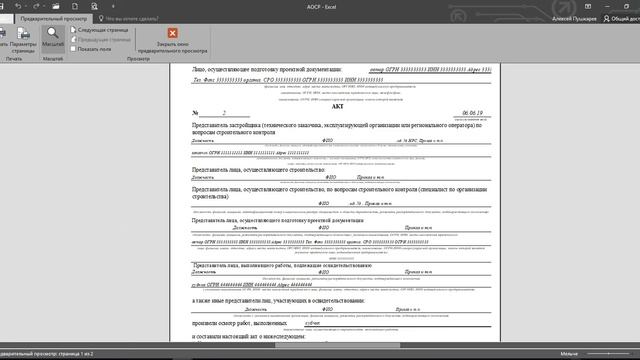Click the Общий доступ share button

622,19
